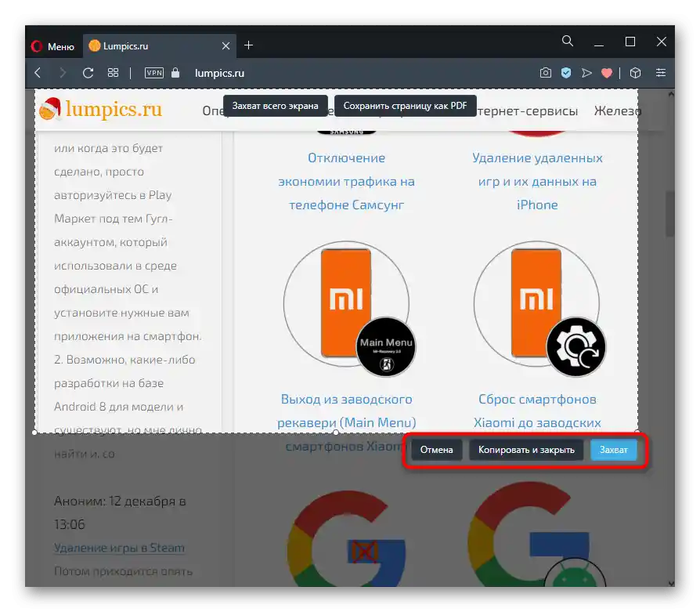Reload the page
The width and height of the screenshot is (700, 612).
pos(88,73)
